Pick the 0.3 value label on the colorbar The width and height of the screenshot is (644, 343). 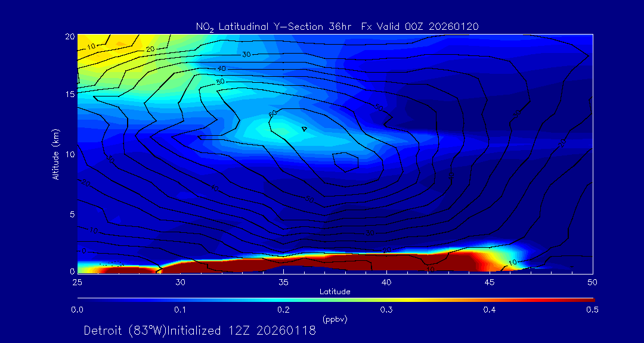(386, 310)
